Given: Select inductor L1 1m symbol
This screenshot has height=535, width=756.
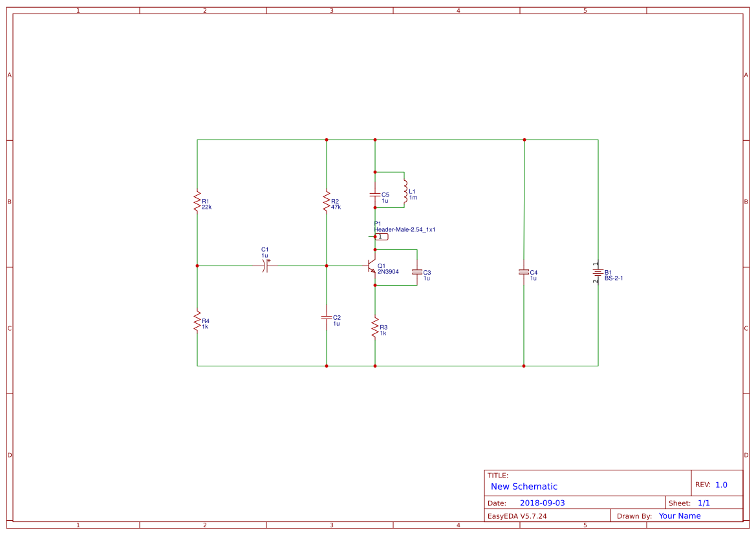Looking at the screenshot, I should [405, 192].
